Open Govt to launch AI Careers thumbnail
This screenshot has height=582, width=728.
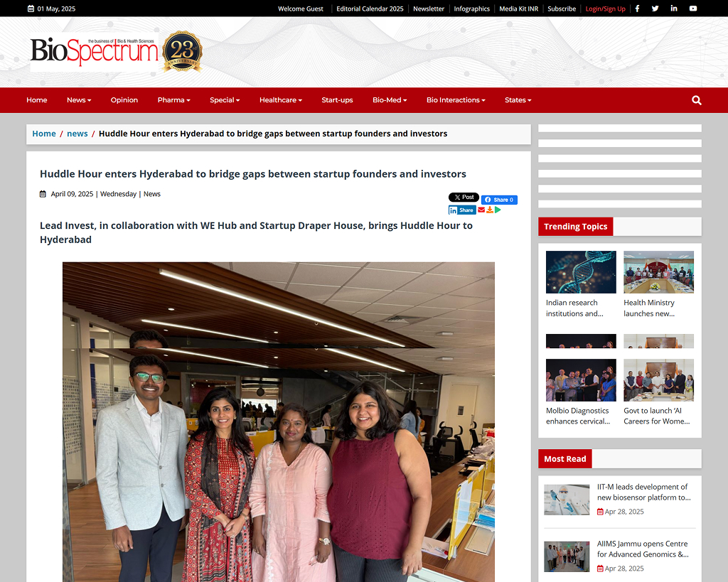click(x=658, y=380)
